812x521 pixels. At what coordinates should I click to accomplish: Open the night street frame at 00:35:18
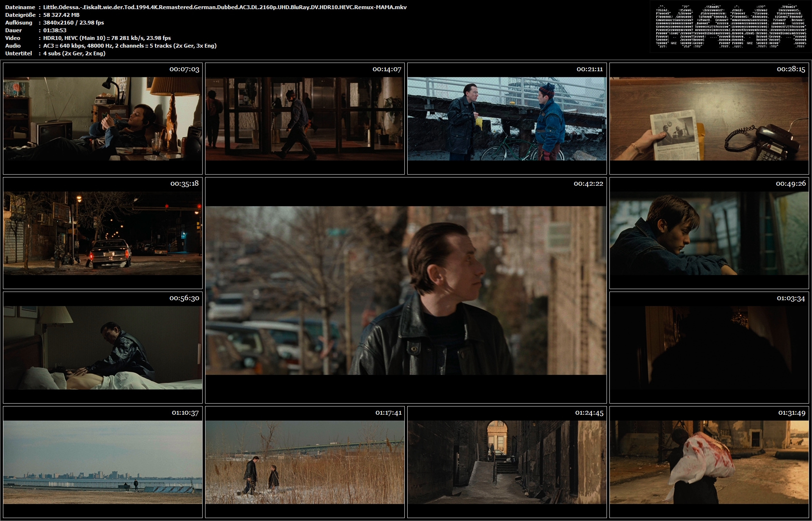(103, 233)
